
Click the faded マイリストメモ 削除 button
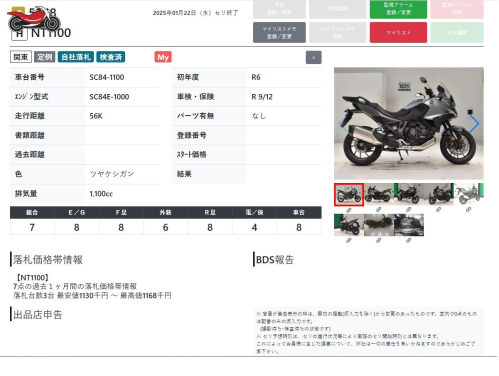click(337, 33)
